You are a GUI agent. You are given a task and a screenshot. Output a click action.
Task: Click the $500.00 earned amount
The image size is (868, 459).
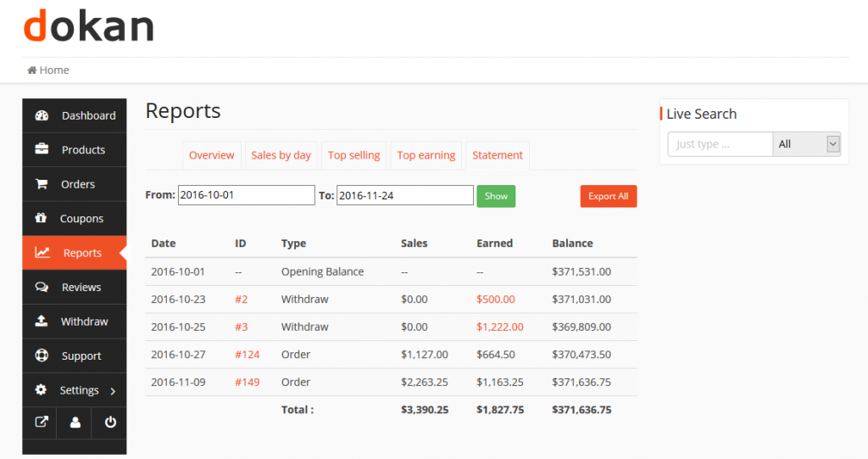[495, 299]
